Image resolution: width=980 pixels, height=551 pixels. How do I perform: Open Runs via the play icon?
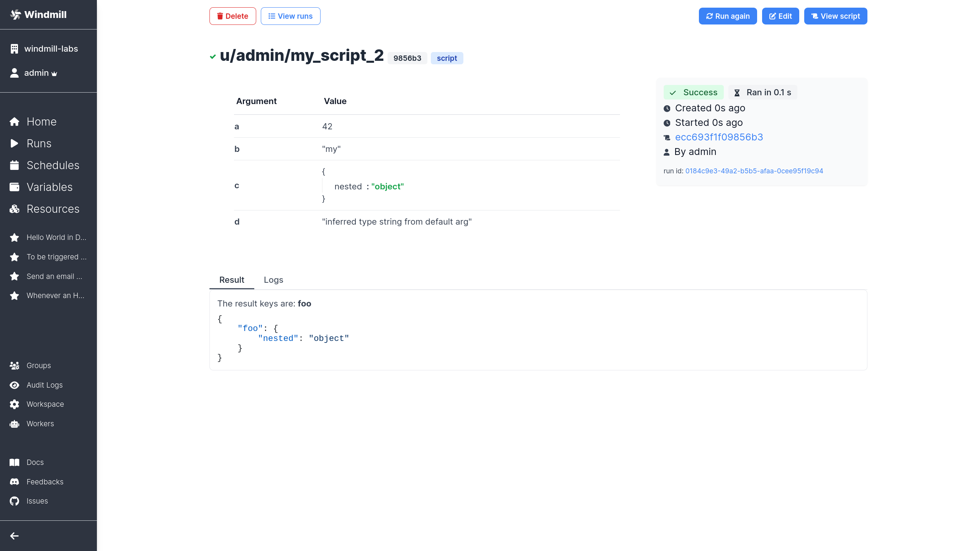coord(15,143)
